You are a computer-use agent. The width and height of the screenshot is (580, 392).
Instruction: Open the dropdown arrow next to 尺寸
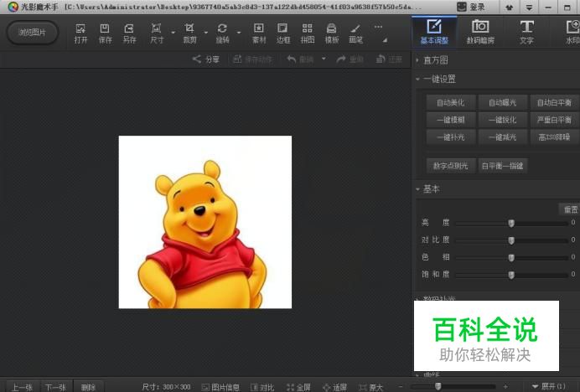click(x=173, y=33)
